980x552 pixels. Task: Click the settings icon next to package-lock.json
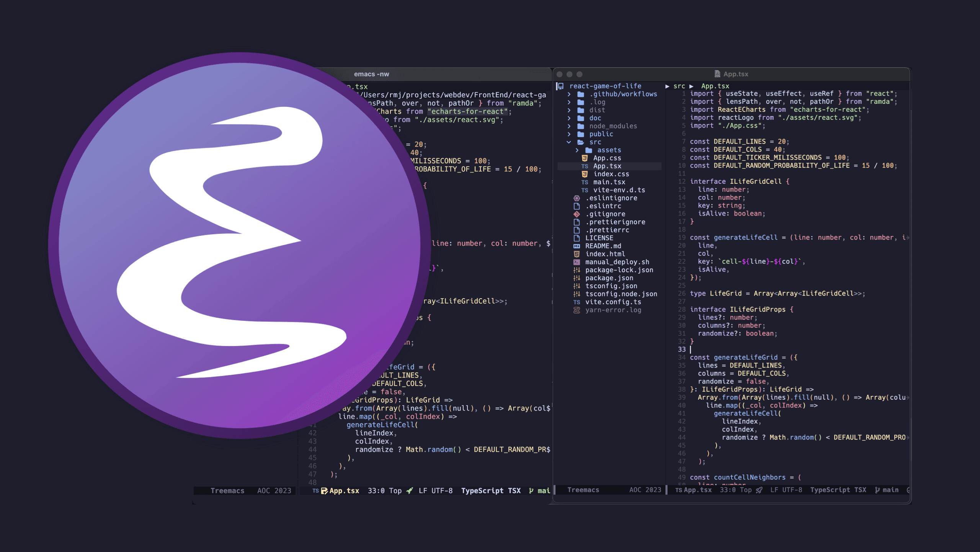tap(577, 270)
